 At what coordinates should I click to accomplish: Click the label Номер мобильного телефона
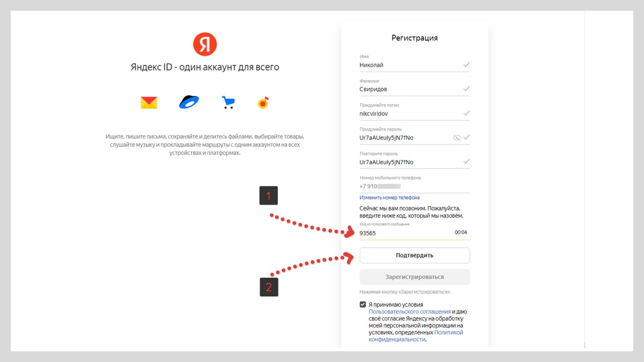click(x=390, y=178)
